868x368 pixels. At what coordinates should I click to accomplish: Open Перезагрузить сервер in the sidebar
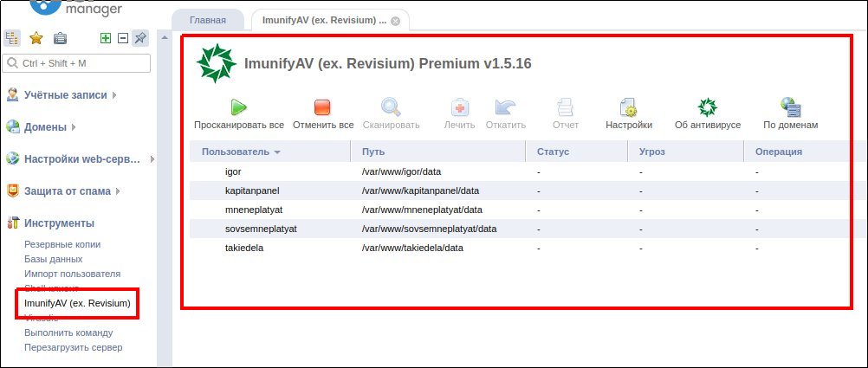tap(74, 347)
